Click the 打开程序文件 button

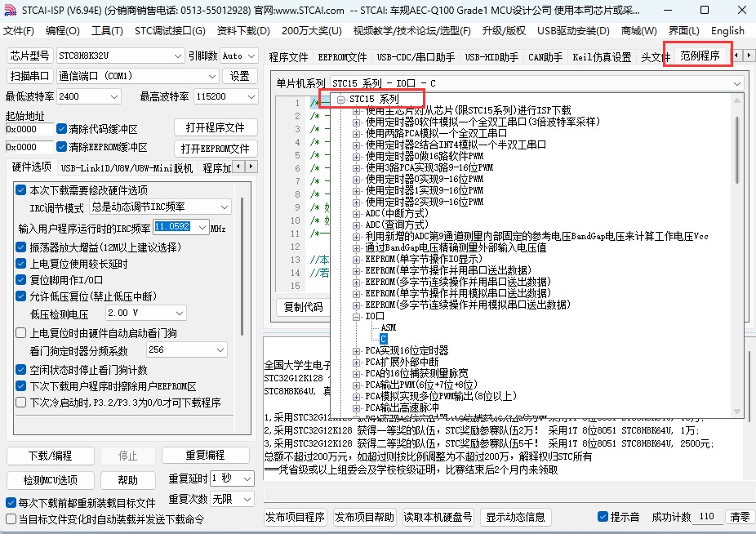tap(216, 128)
